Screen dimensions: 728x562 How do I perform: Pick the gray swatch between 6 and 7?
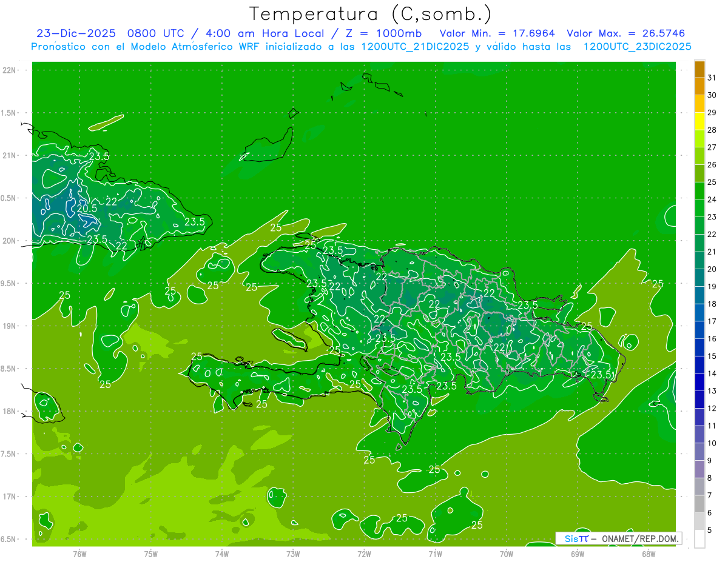point(699,504)
